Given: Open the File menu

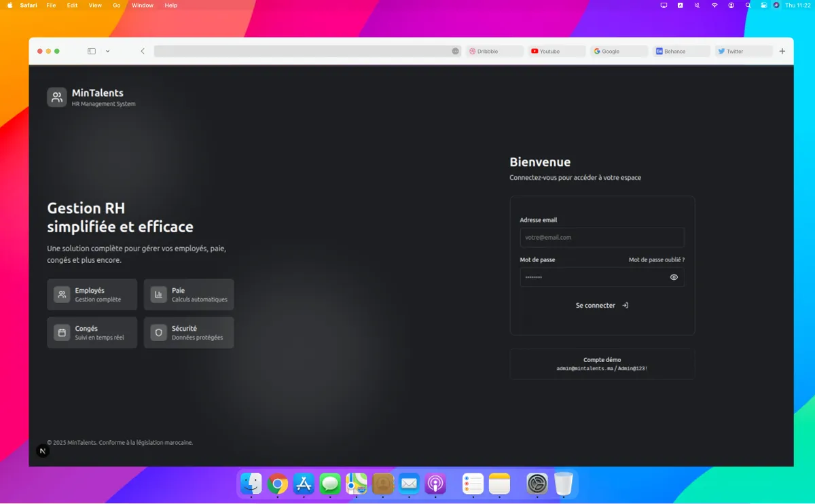Looking at the screenshot, I should coord(51,5).
